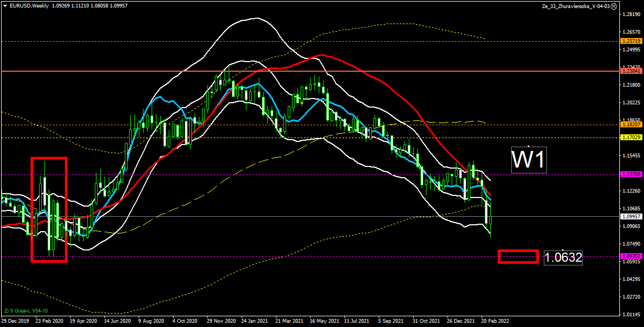Click the 1.20225 price scale value
644x327 pixels.
(x=632, y=103)
